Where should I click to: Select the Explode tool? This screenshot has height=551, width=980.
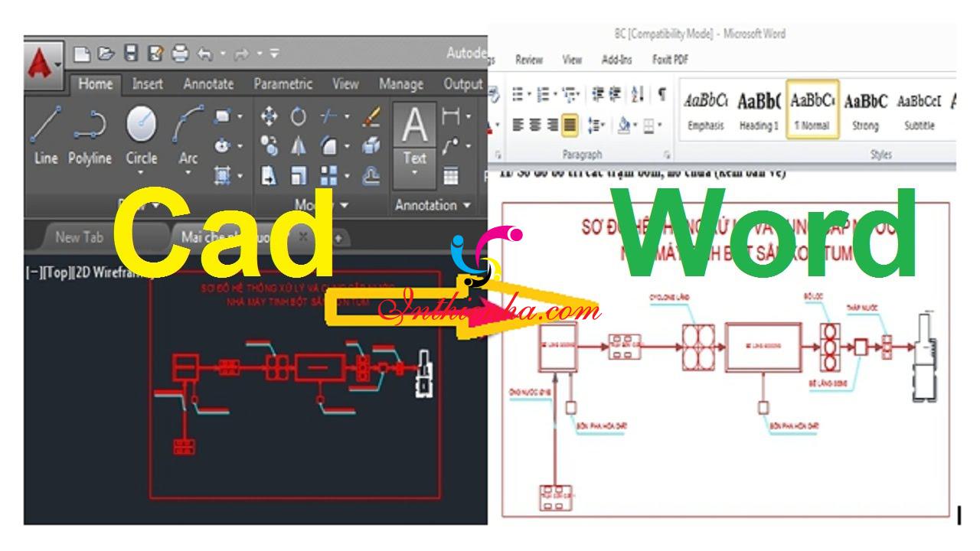371,145
